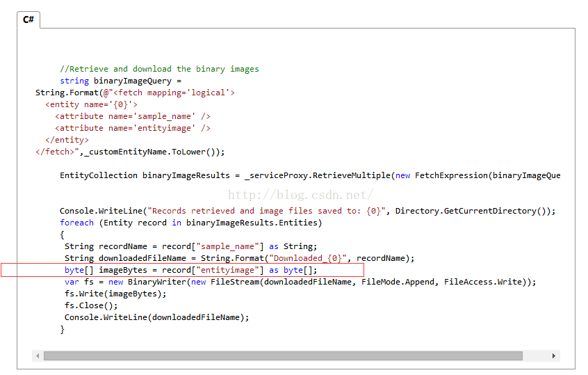Screen dimensions: 588x375
Task: Click the byte[] imageBytes assignment line
Action: click(191, 270)
